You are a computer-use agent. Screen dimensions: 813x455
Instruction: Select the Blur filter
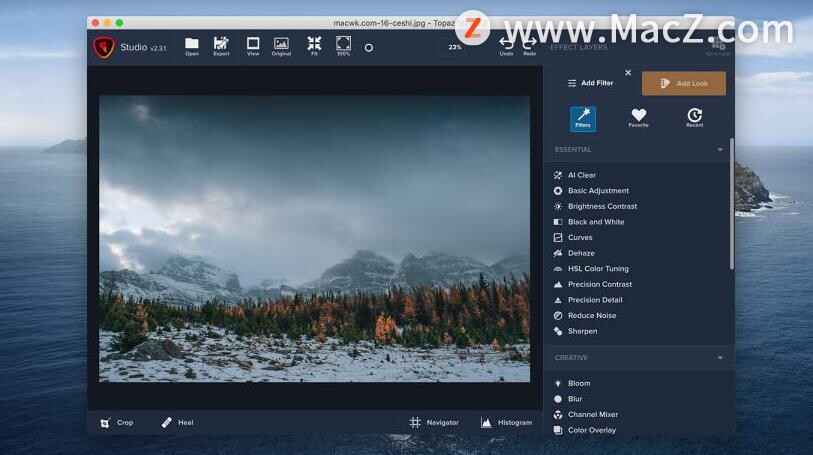tap(568, 399)
